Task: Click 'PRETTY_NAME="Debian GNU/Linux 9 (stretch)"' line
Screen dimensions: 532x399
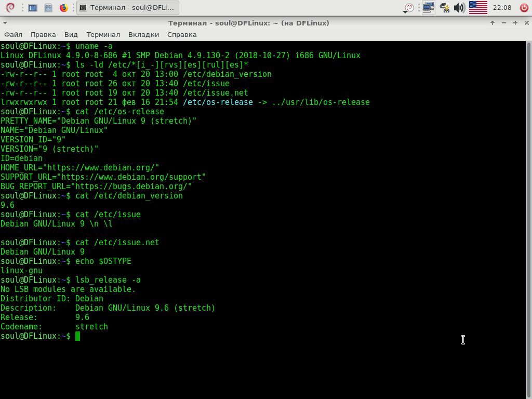Action: click(x=98, y=121)
